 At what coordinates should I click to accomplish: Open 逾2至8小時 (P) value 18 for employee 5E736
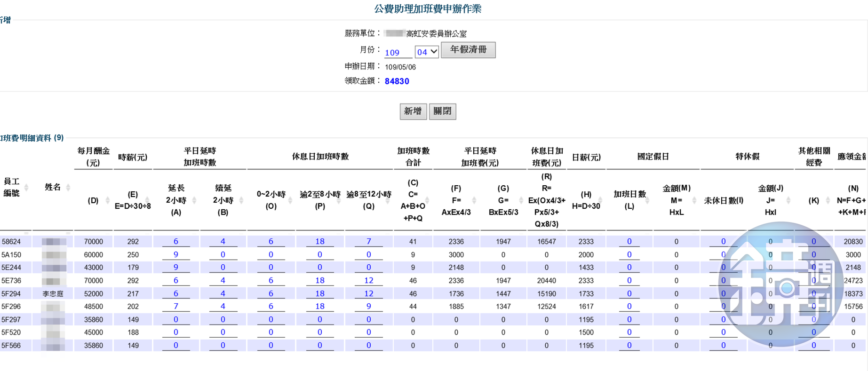tap(320, 280)
